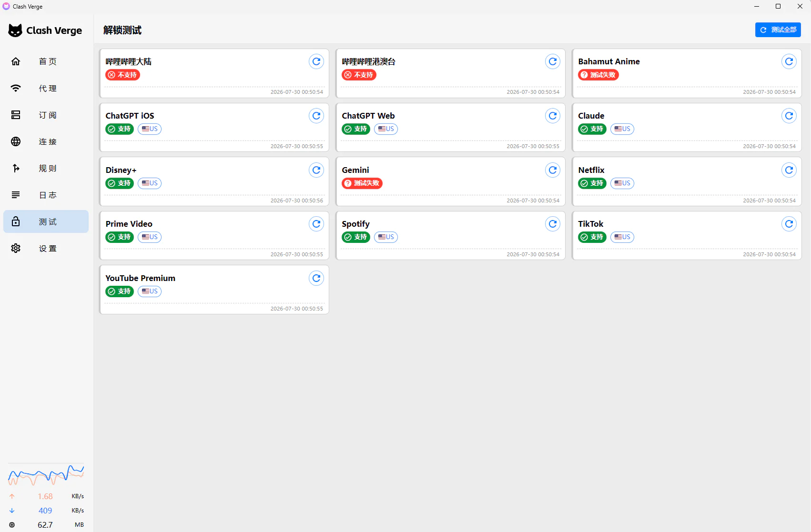The image size is (811, 532).
Task: Click the US region tag on Claude
Action: 622,129
